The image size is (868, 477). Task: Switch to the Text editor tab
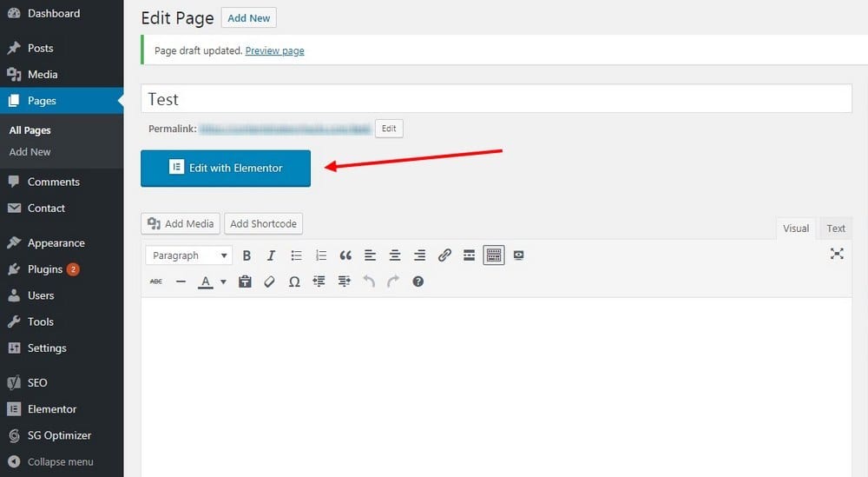point(835,229)
